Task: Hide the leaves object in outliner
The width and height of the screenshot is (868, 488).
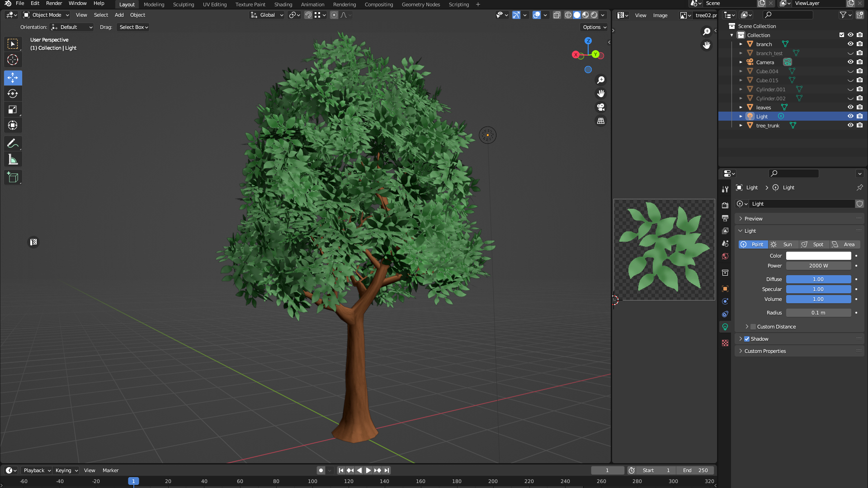Action: coord(850,108)
